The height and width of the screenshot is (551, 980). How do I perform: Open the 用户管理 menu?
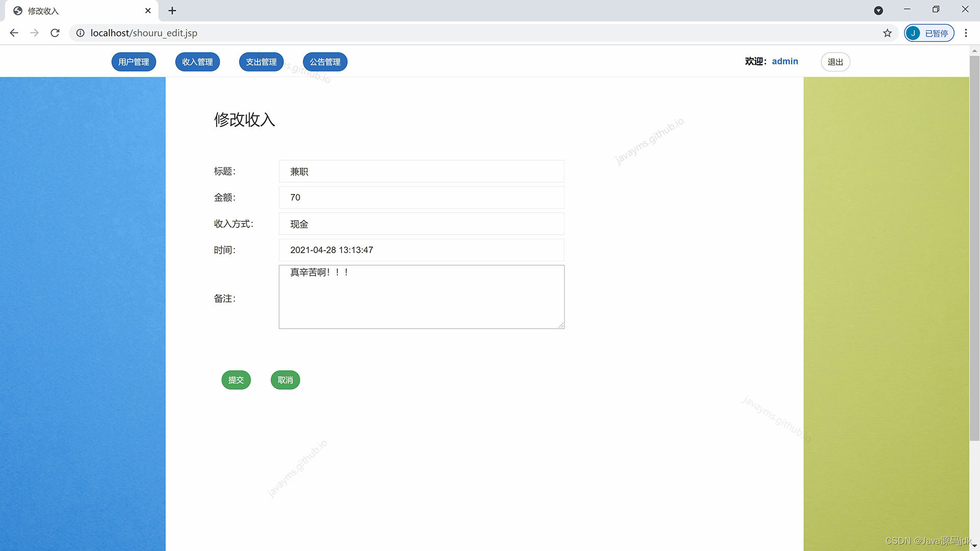[134, 62]
